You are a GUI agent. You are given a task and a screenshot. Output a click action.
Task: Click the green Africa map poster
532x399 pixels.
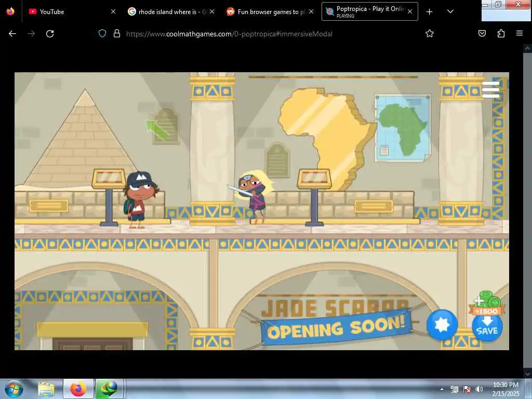[403, 128]
